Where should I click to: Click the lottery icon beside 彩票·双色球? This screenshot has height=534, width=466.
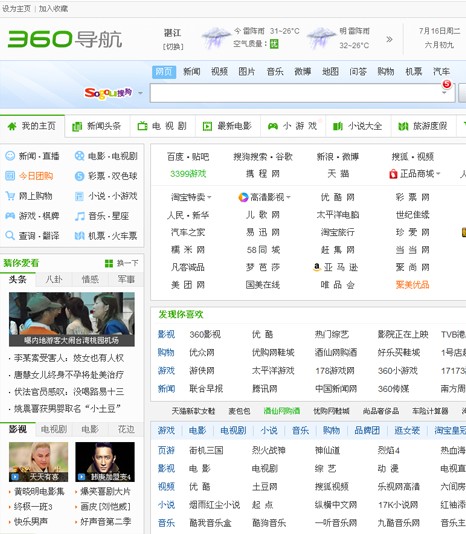(79, 176)
